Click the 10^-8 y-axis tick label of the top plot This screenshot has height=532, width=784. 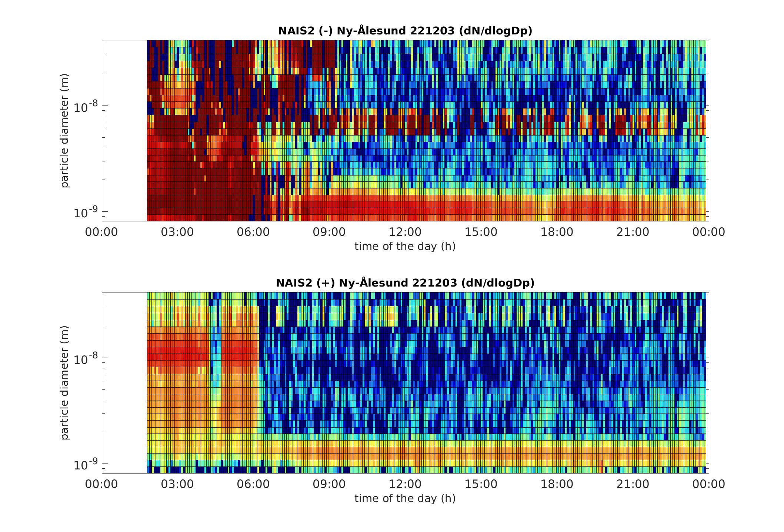(x=86, y=107)
